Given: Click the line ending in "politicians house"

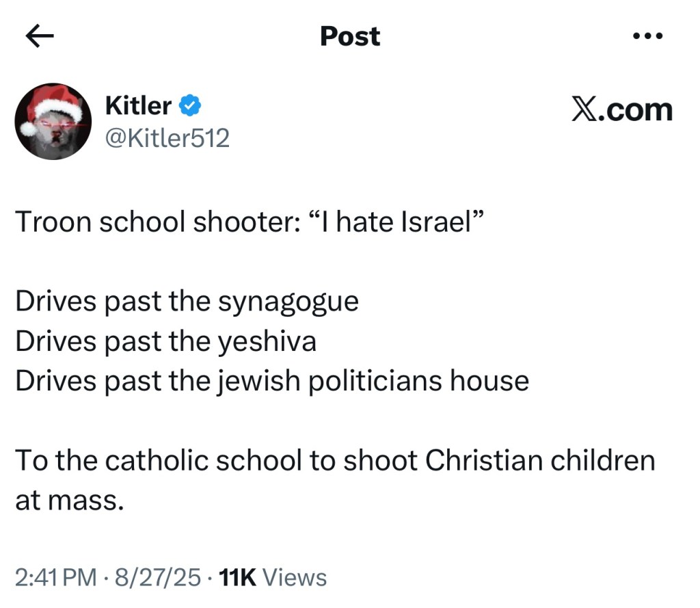Looking at the screenshot, I should coord(272,381).
